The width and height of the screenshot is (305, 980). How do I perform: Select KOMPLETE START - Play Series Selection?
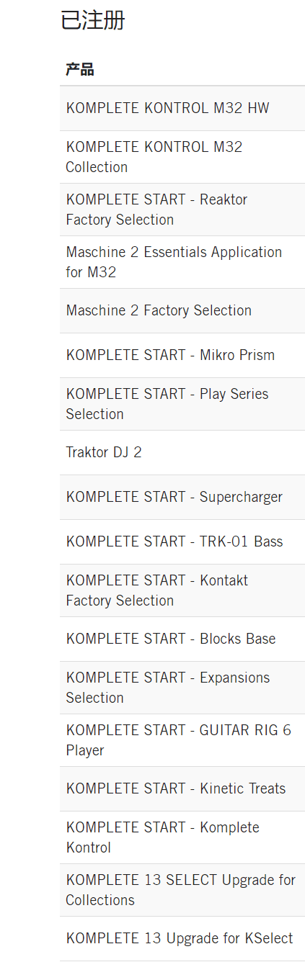coord(182,404)
